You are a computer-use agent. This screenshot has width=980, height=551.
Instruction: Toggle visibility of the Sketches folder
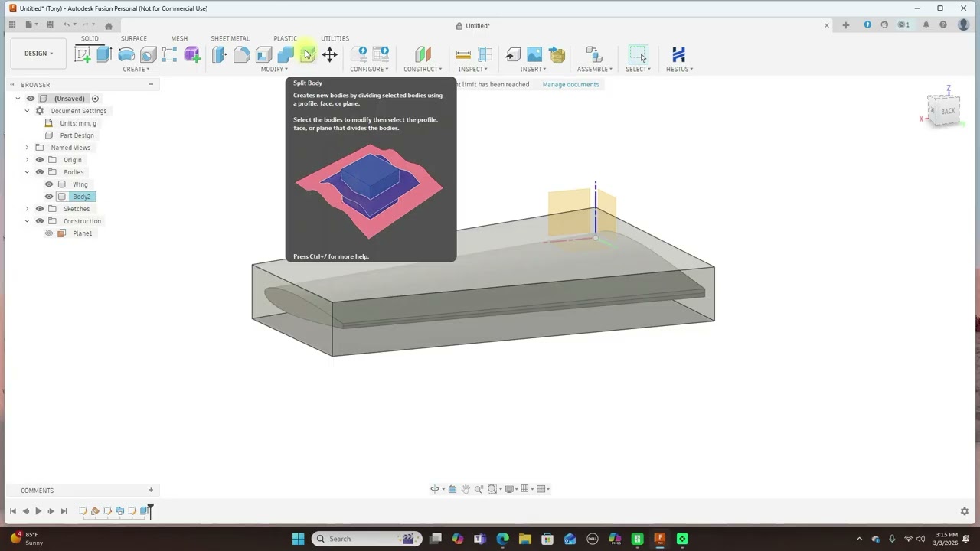40,209
